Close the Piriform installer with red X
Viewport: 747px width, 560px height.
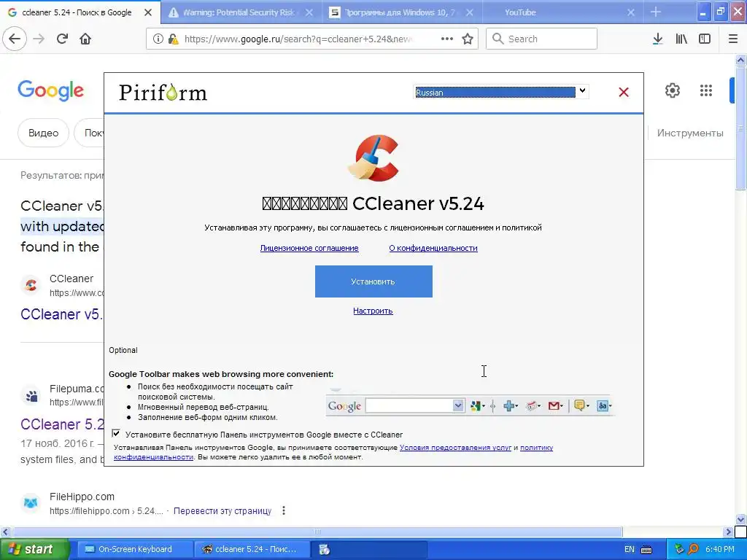tap(624, 93)
